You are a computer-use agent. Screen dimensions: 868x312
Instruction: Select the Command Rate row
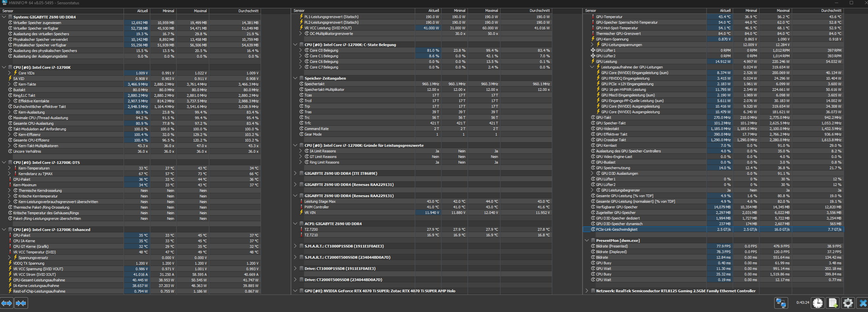(x=422, y=129)
